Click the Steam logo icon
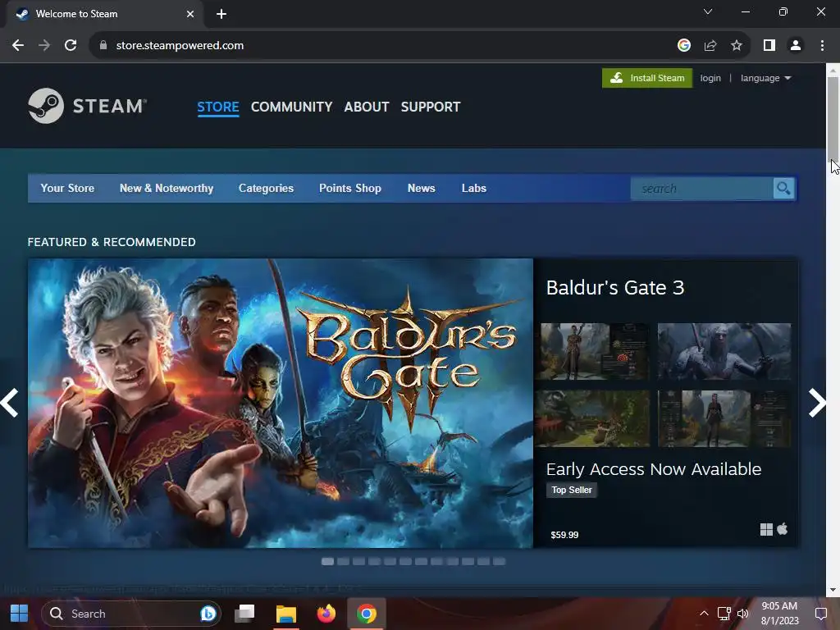 [x=46, y=106]
